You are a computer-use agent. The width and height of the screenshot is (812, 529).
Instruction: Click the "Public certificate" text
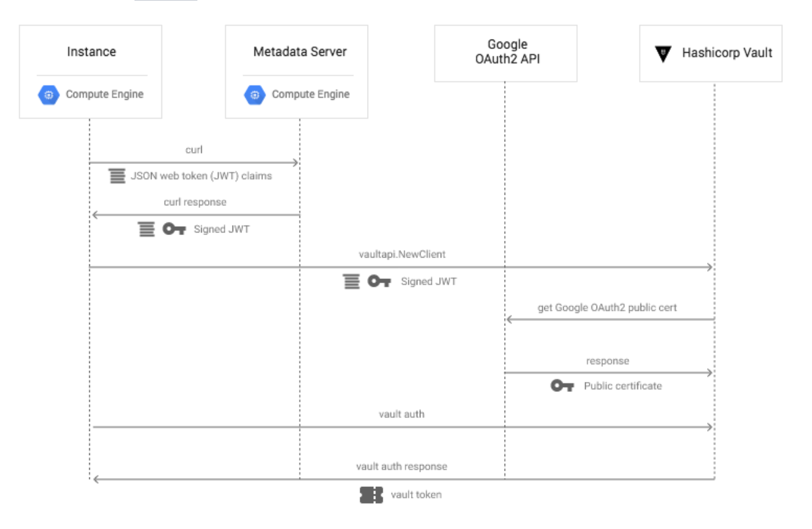622,386
